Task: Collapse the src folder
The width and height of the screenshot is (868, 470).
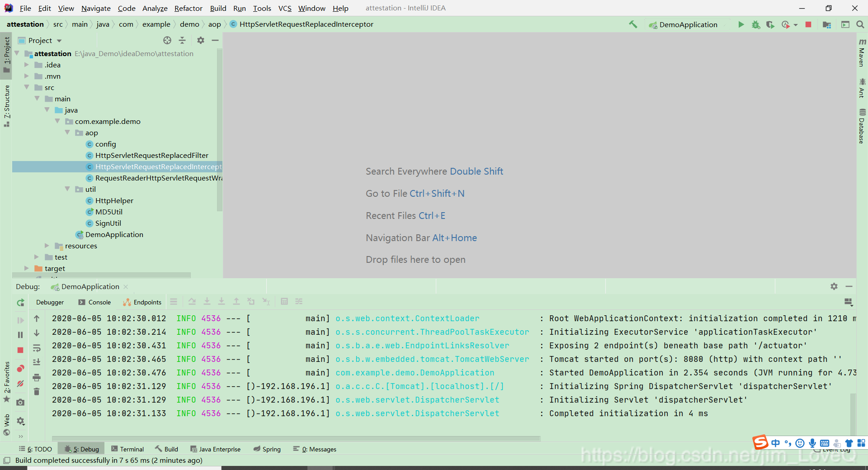Action: point(27,87)
